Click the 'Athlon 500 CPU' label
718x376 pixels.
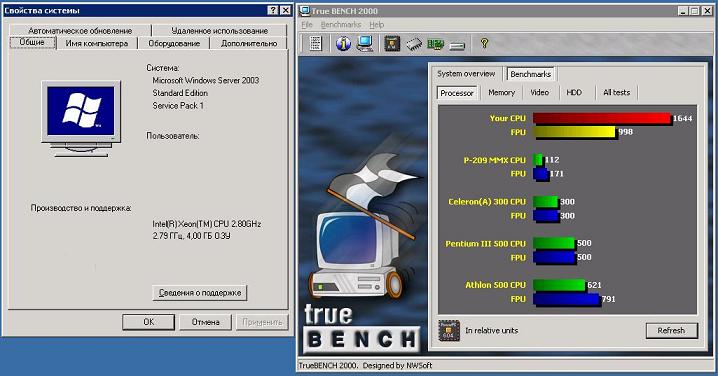pyautogui.click(x=495, y=285)
